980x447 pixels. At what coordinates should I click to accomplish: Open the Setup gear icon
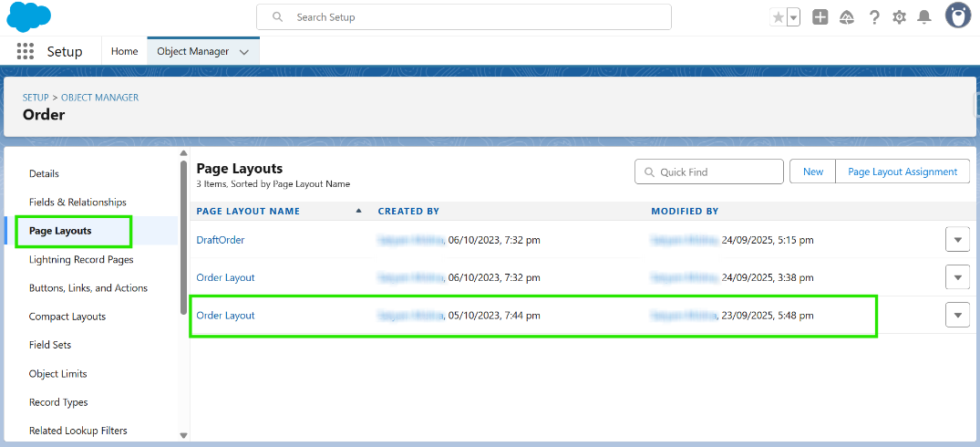coord(900,17)
